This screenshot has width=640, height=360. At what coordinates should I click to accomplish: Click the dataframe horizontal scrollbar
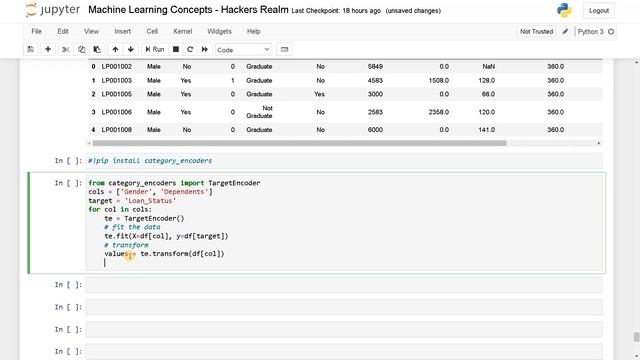tap(300, 143)
